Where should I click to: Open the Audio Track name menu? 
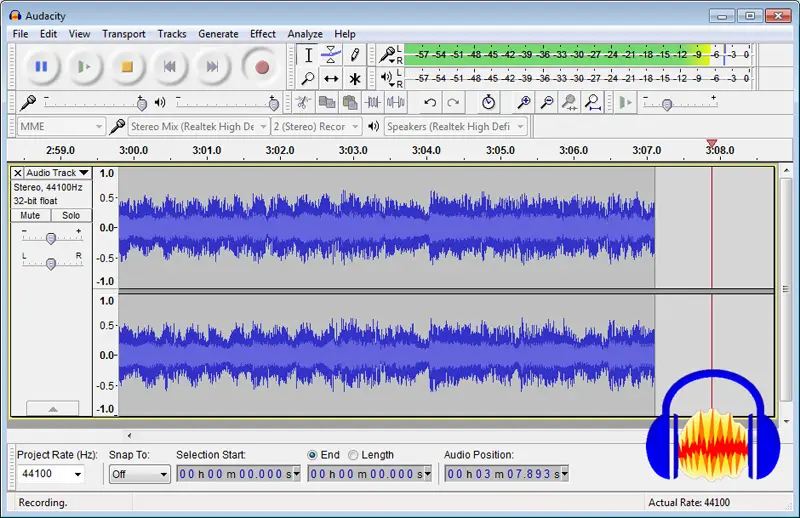pos(57,173)
